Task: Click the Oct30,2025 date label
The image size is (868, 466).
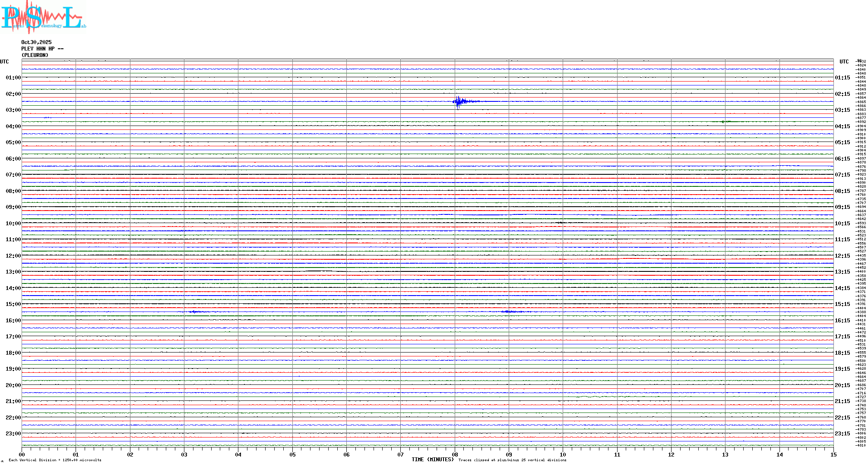Action: point(36,42)
